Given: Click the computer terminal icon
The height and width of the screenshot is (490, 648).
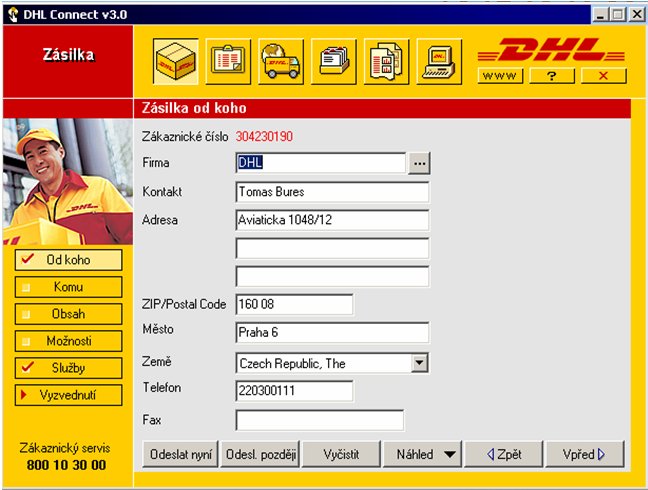Looking at the screenshot, I should tap(439, 62).
